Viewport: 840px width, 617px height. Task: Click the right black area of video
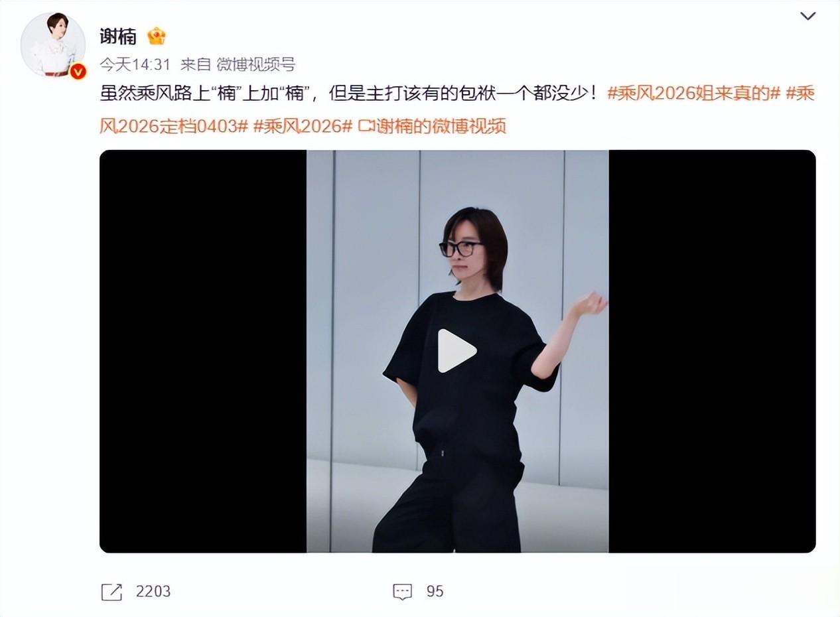pyautogui.click(x=712, y=351)
